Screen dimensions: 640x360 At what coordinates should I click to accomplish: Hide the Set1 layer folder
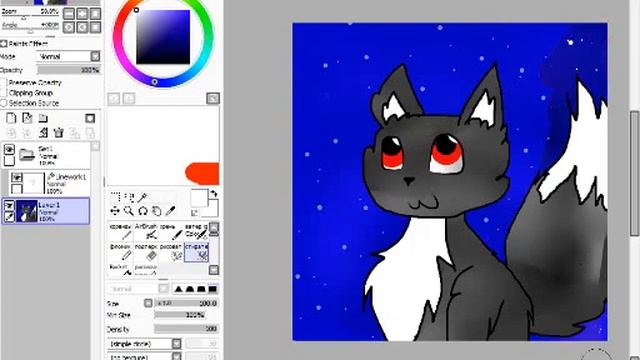tap(9, 150)
